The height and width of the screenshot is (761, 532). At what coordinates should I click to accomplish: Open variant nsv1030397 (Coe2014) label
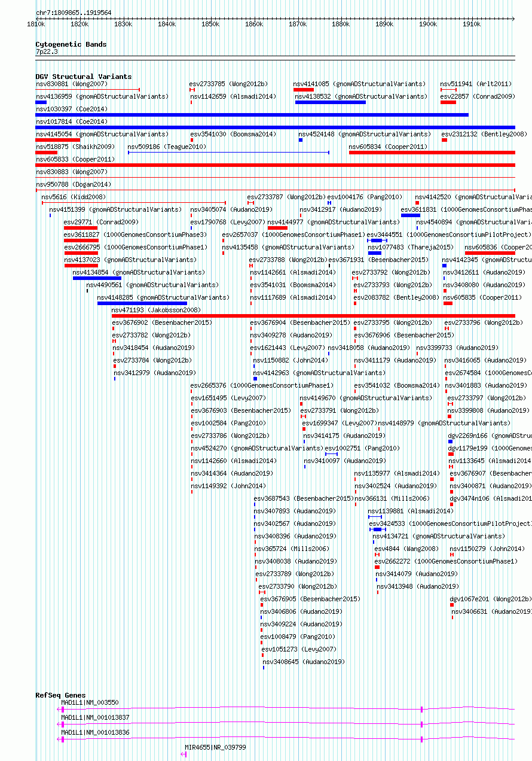pyautogui.click(x=72, y=109)
